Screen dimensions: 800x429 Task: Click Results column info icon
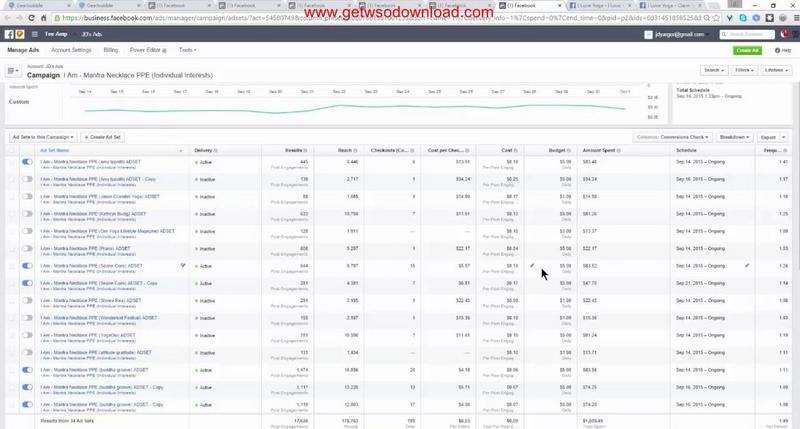click(x=306, y=150)
